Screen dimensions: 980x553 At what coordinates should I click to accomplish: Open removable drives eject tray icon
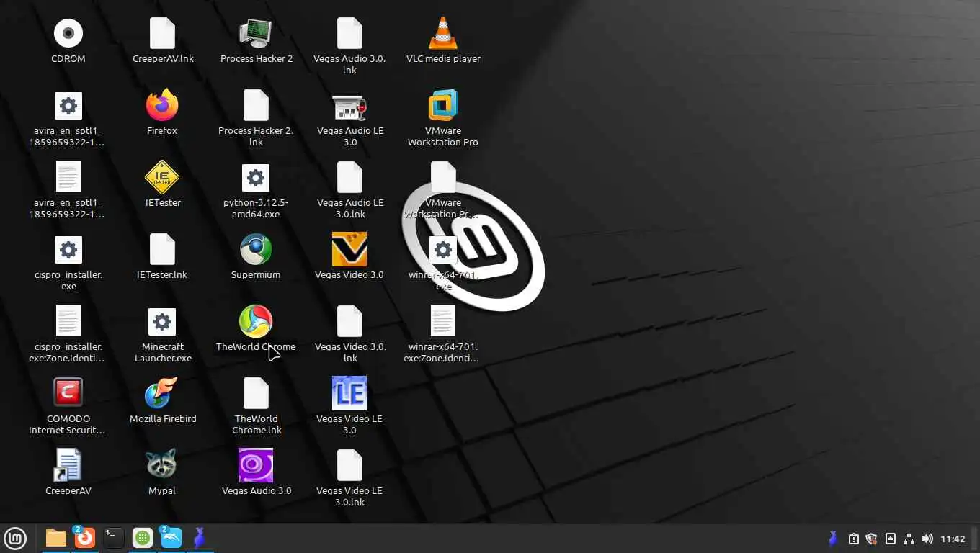(891, 539)
